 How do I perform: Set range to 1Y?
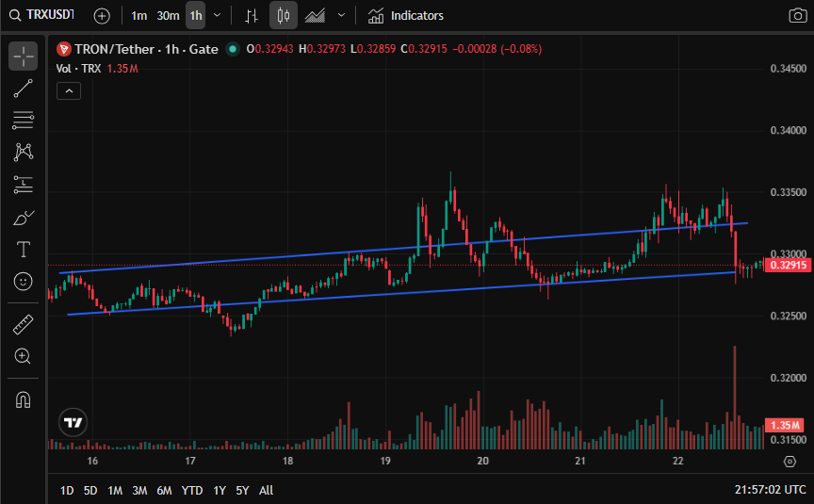pos(220,491)
